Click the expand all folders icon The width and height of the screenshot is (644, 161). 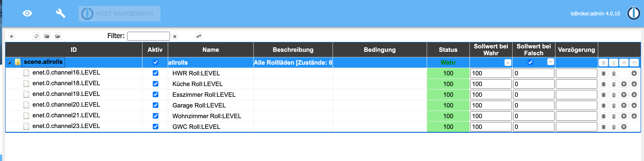click(x=58, y=36)
